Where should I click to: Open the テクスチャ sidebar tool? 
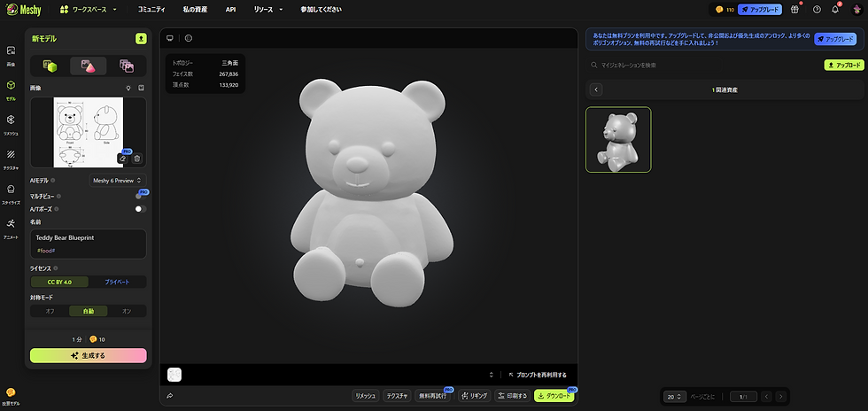[11, 159]
